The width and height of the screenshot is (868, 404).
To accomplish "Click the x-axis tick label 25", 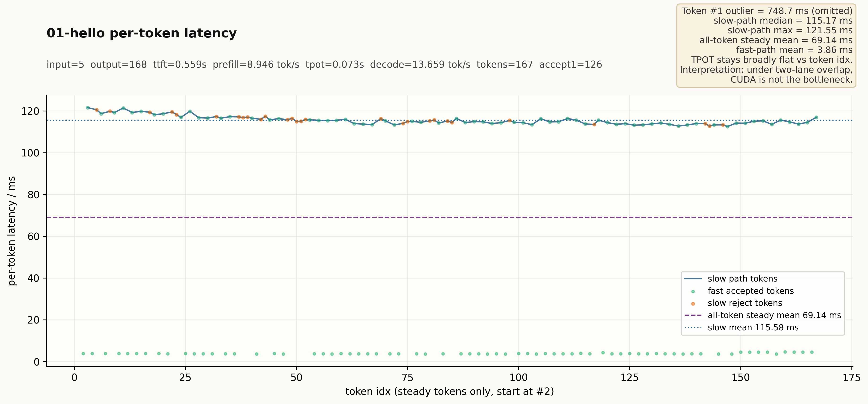I will 185,378.
